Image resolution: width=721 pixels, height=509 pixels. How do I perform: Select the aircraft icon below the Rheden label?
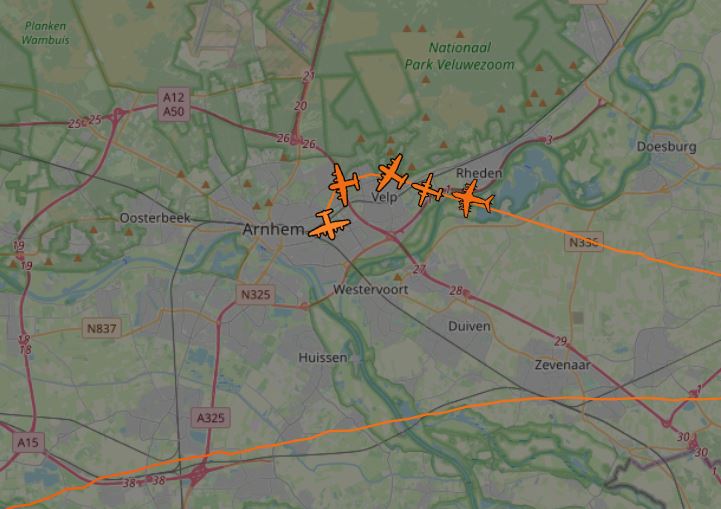pyautogui.click(x=472, y=199)
